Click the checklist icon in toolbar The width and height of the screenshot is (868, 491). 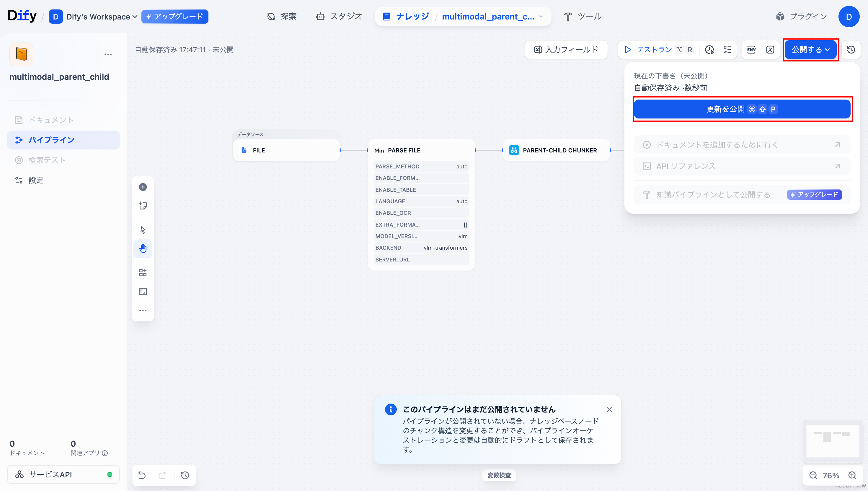727,50
